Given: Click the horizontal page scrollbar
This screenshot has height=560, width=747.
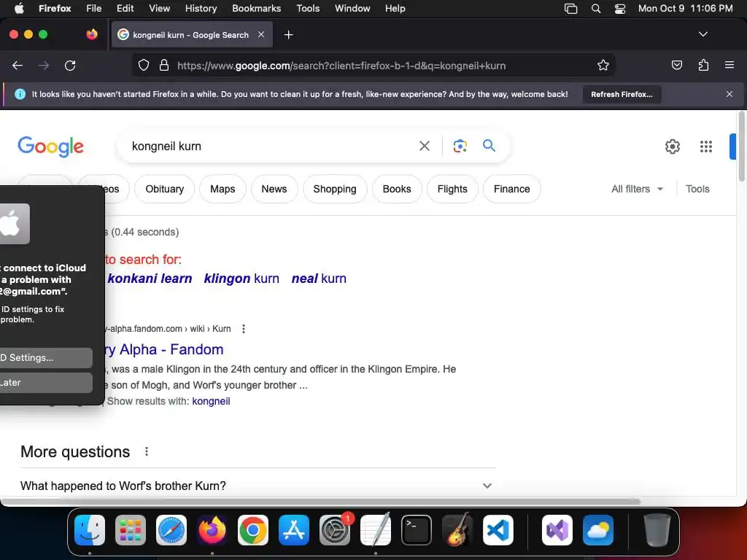Looking at the screenshot, I should pyautogui.click(x=320, y=502).
